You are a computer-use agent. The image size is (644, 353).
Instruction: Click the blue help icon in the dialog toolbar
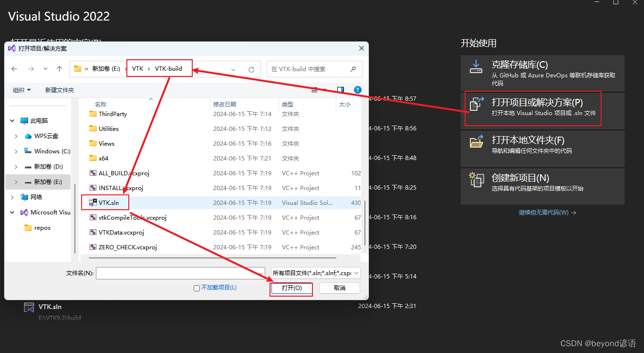(x=357, y=90)
